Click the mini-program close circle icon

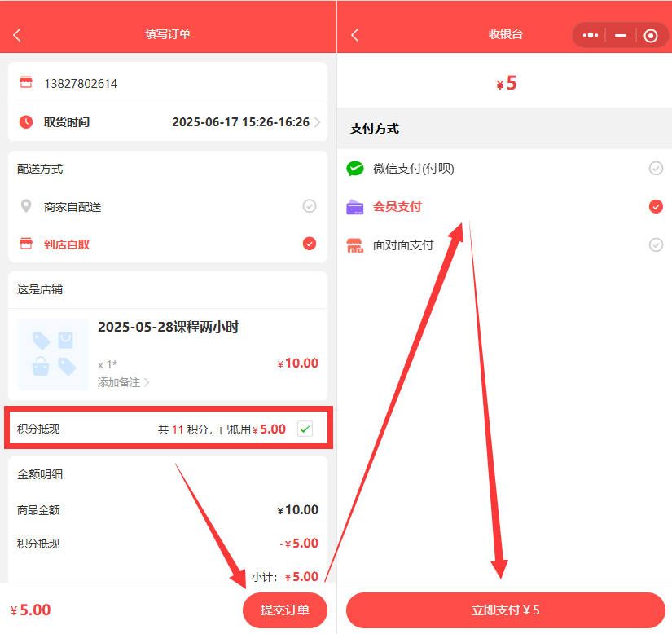pyautogui.click(x=650, y=35)
